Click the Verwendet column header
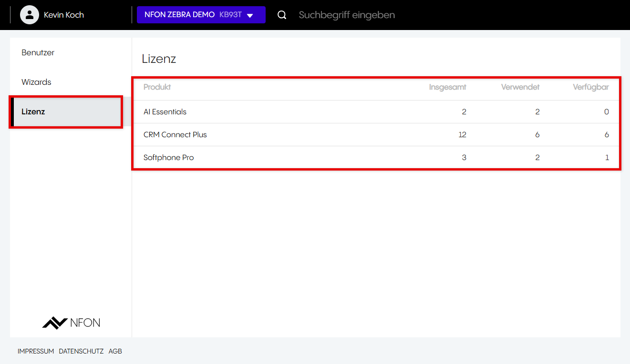Viewport: 630px width, 364px height. pyautogui.click(x=520, y=87)
